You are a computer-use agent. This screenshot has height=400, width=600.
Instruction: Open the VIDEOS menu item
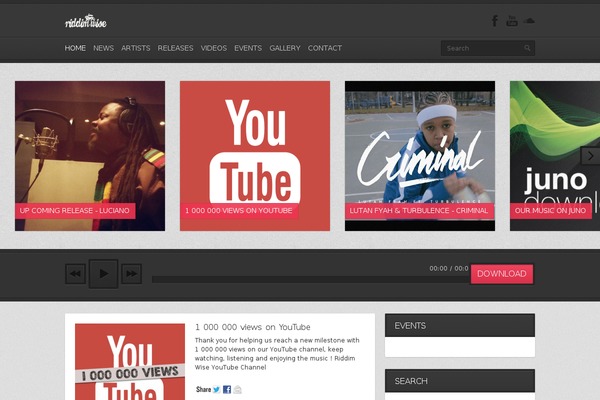tap(214, 48)
